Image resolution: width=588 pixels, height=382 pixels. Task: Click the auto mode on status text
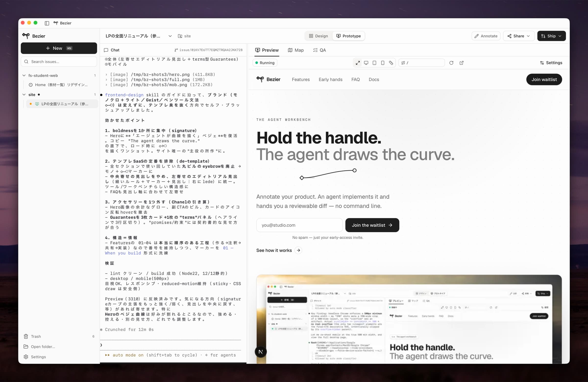tap(128, 355)
